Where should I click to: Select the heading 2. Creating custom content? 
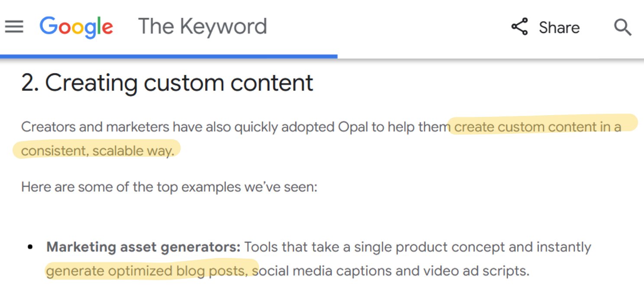coord(167,83)
